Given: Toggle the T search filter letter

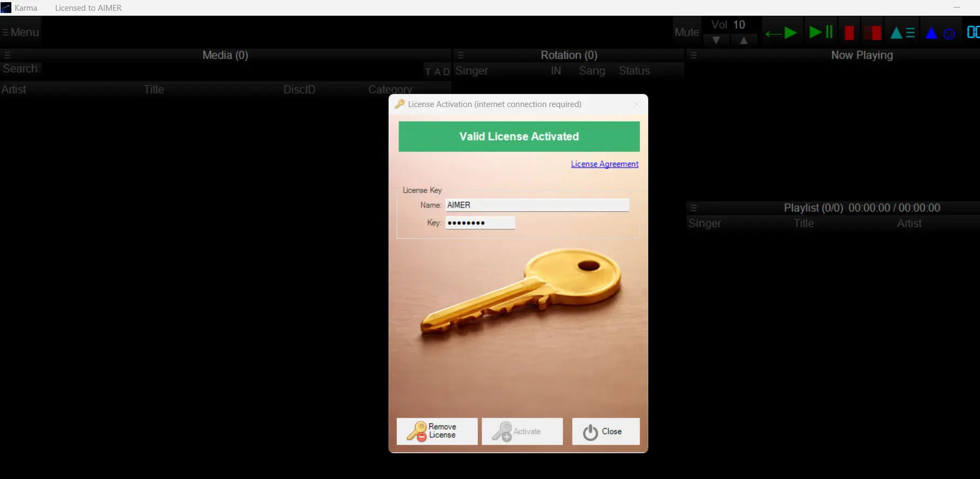Looking at the screenshot, I should tap(428, 71).
